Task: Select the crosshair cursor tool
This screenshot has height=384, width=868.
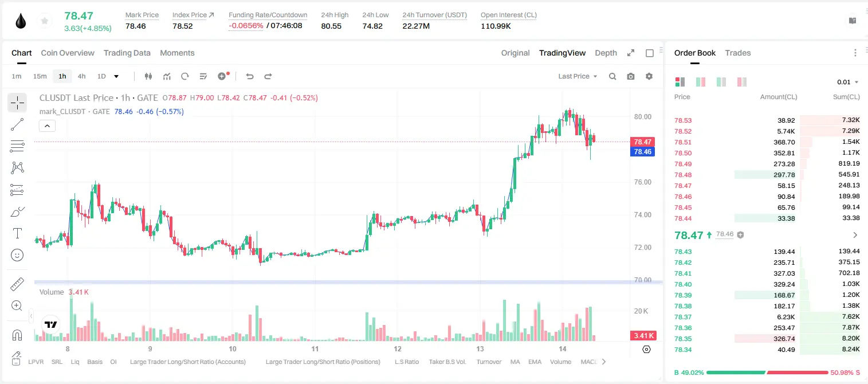Action: (17, 103)
